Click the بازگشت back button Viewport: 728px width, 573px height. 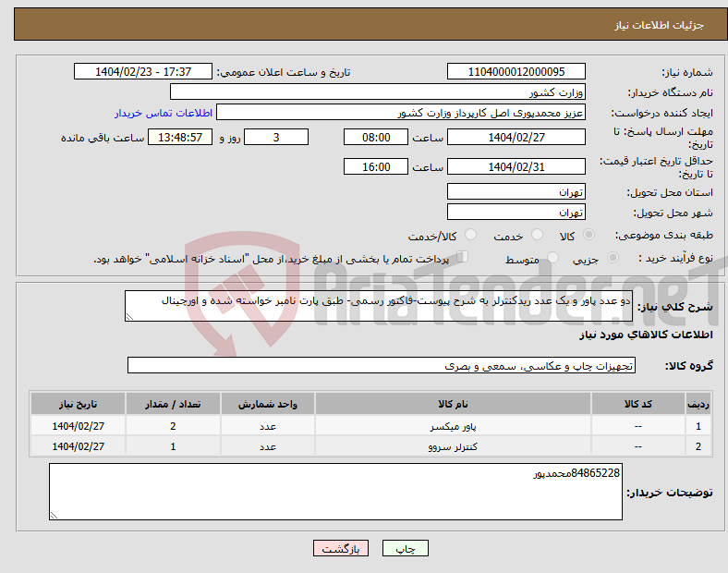coord(341,548)
